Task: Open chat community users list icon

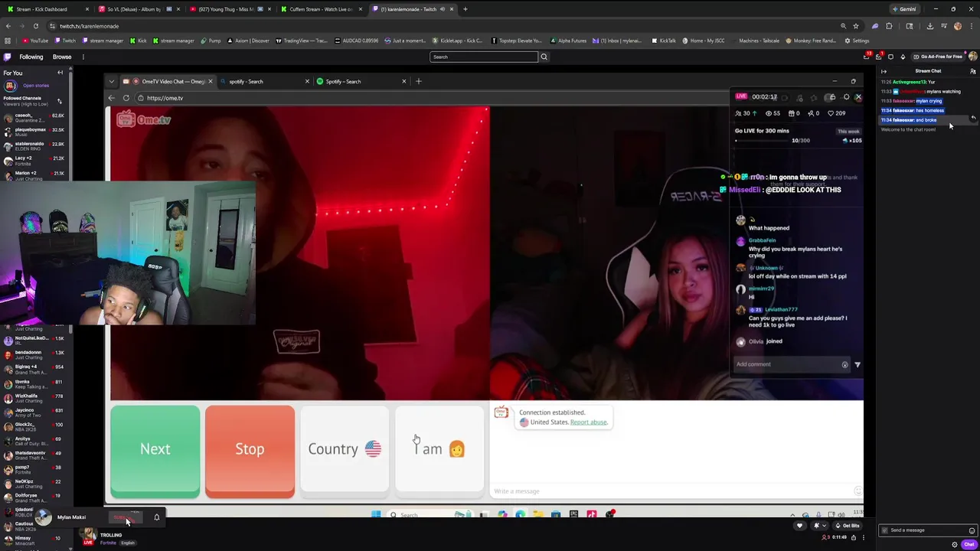Action: (x=972, y=71)
